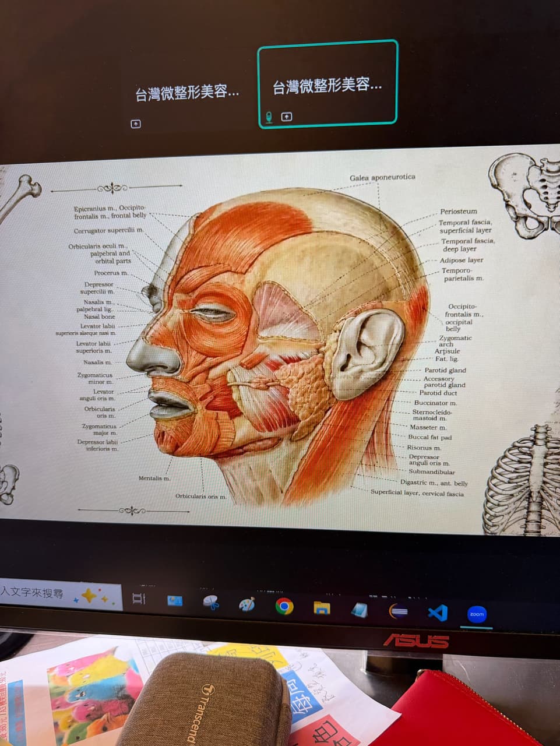Open Paint from the taskbar
560x746 pixels.
247,605
